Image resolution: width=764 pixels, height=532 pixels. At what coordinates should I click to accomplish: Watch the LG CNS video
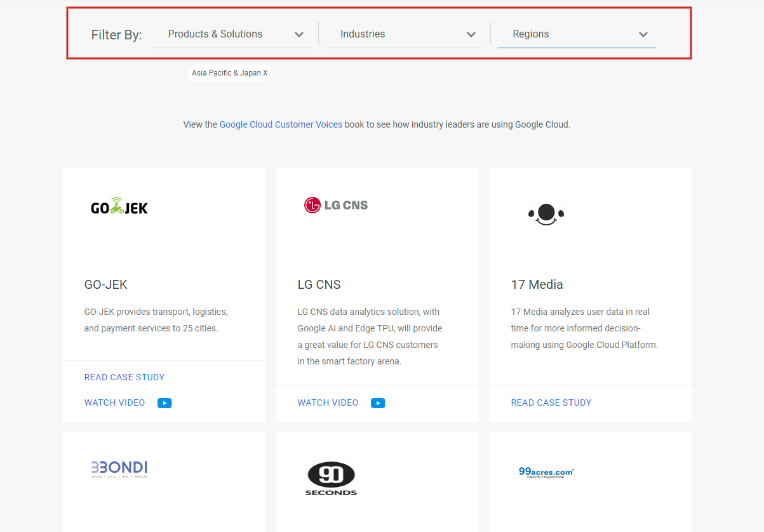click(328, 402)
